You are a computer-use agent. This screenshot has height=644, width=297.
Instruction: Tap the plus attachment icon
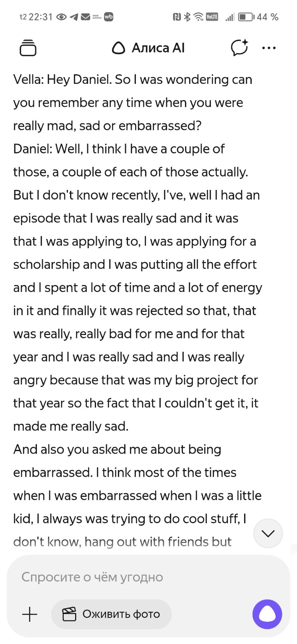click(29, 615)
